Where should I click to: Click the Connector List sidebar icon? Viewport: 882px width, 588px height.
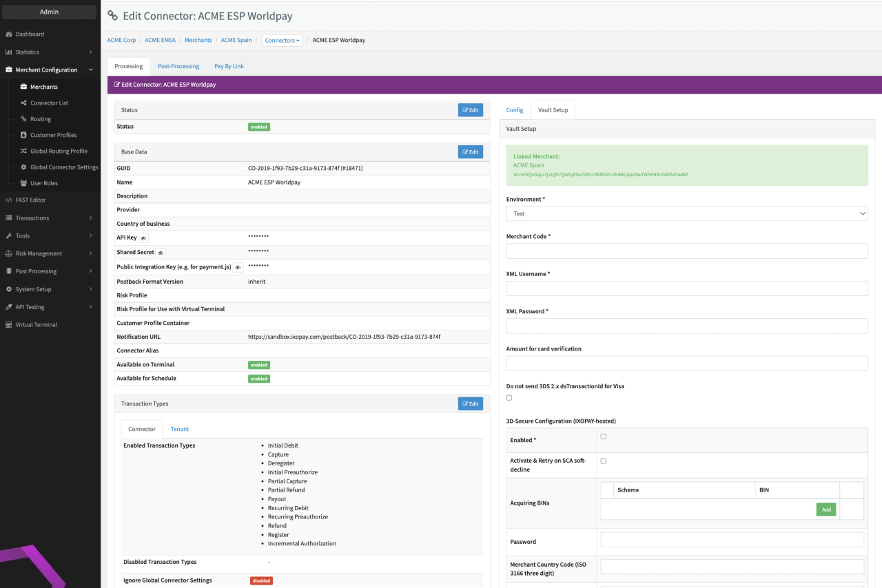point(23,103)
